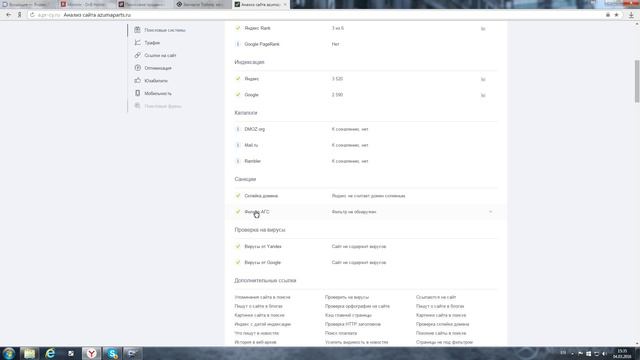Click the thumbs-up icon beside Юзабилити
Screen dimensions: 640x360
pyautogui.click(x=138, y=80)
